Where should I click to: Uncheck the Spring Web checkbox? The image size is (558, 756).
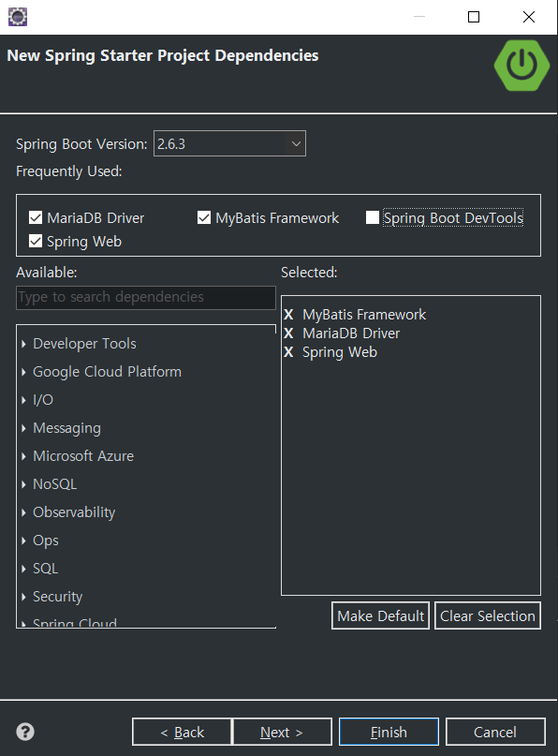pos(36,241)
